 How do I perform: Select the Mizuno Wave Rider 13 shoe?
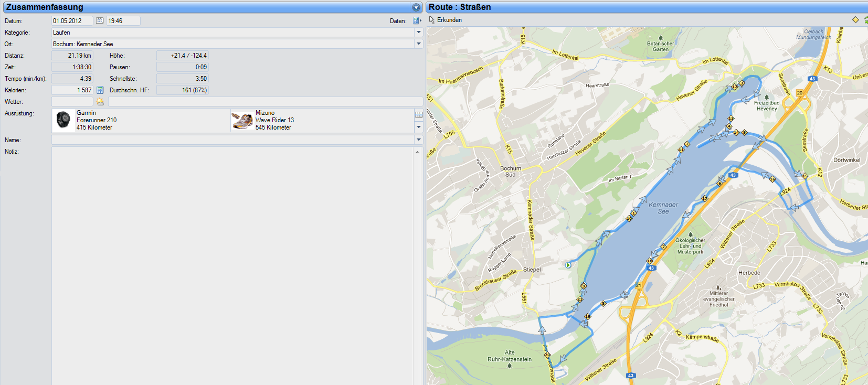point(242,121)
